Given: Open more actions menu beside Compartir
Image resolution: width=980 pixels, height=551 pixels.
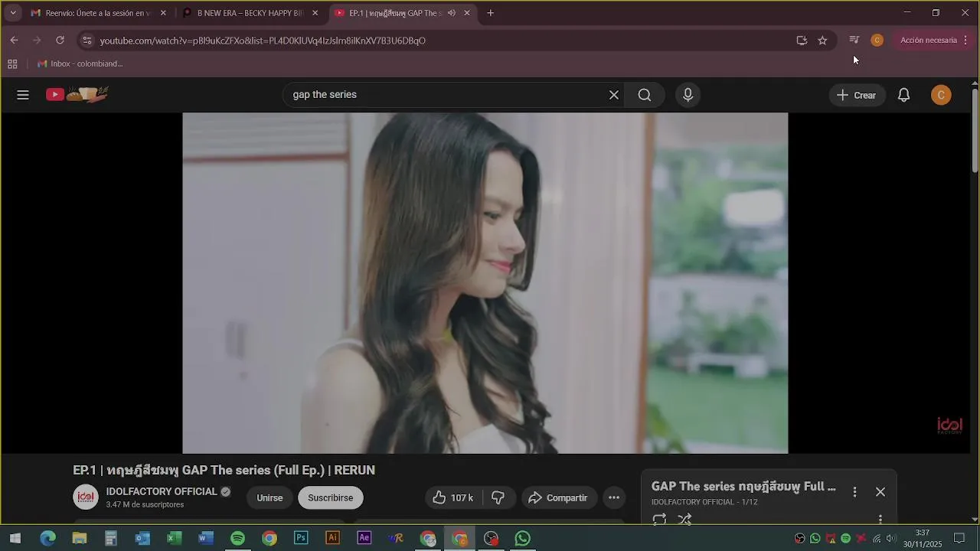Looking at the screenshot, I should coord(614,498).
